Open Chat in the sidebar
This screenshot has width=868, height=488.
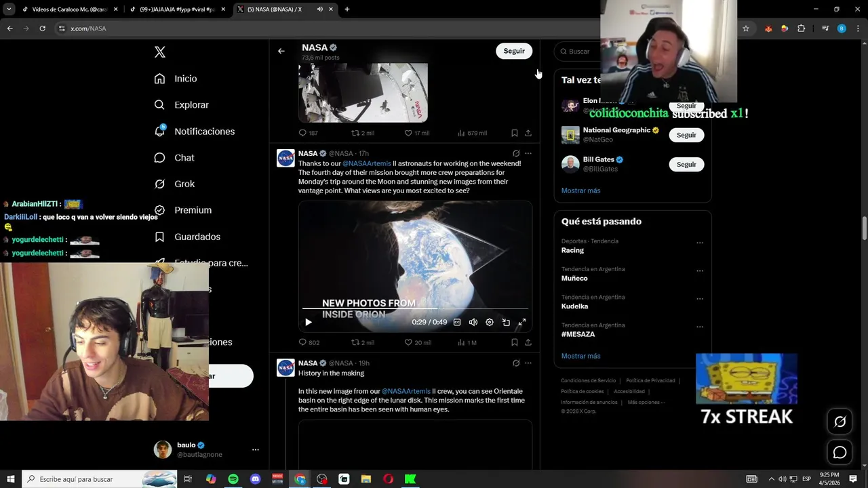click(x=174, y=158)
